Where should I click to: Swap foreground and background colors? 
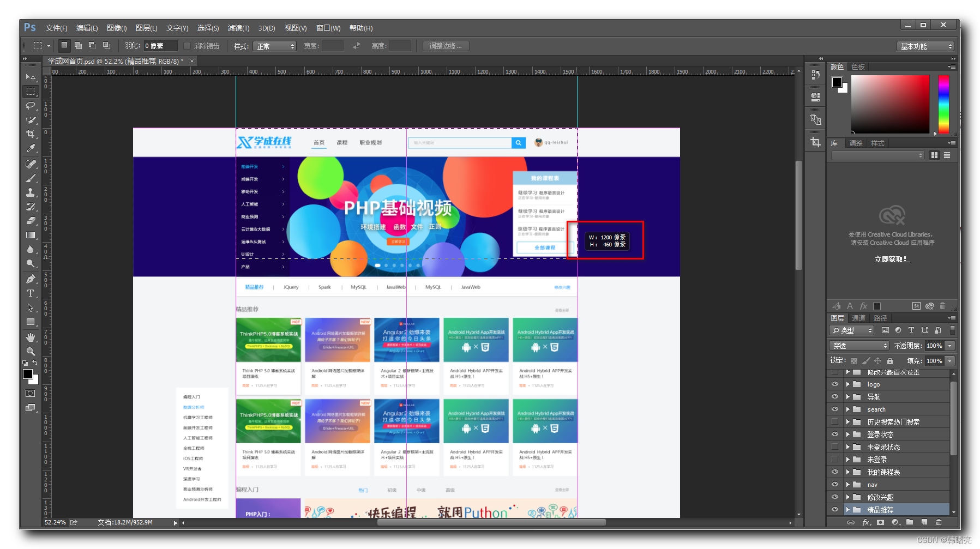point(35,363)
